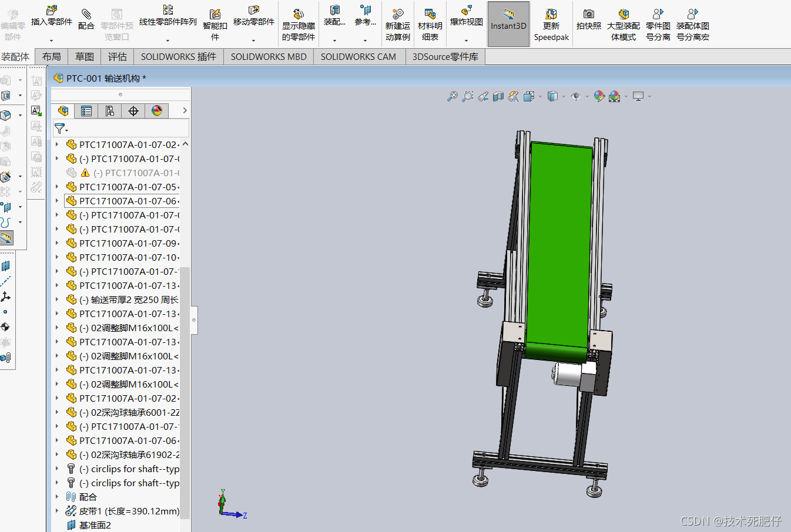This screenshot has width=791, height=532.
Task: Expand the 皮带1 (长度=390.12mm) node
Action: coord(57,511)
